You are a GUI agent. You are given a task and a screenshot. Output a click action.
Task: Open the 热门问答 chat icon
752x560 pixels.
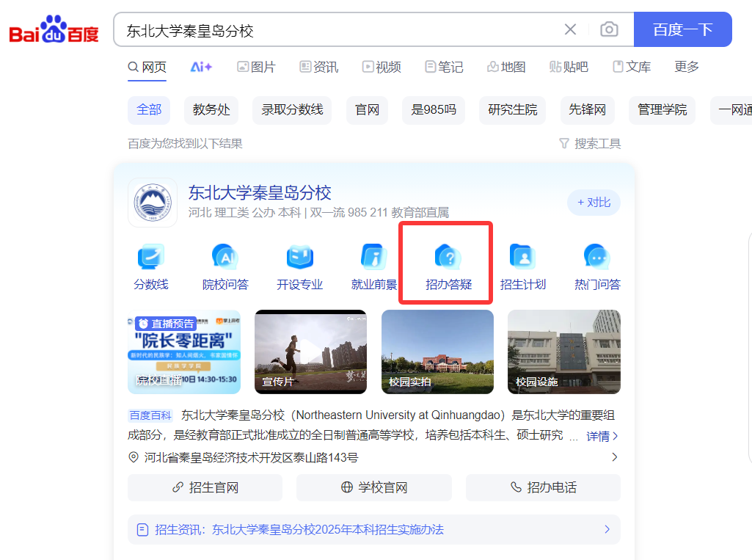coord(596,258)
